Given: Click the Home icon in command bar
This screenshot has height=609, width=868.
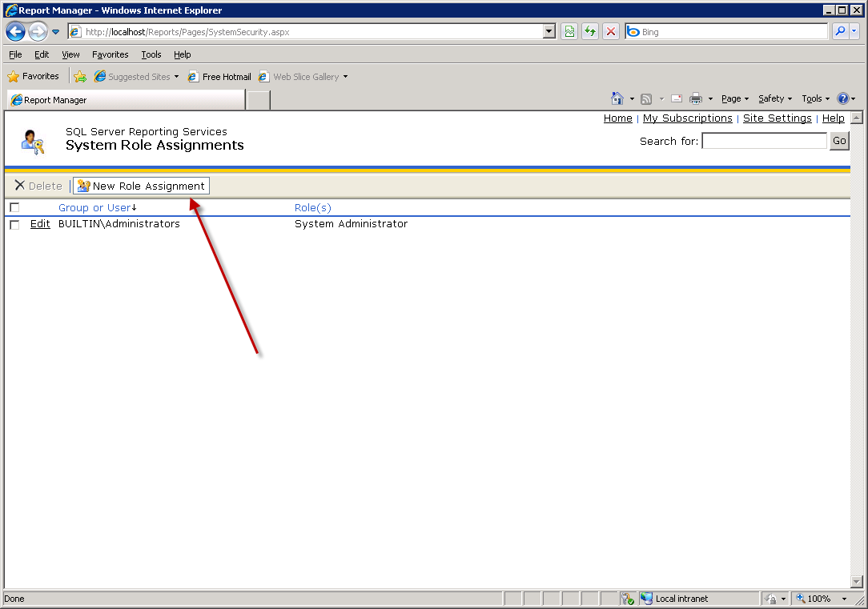Looking at the screenshot, I should pos(617,98).
